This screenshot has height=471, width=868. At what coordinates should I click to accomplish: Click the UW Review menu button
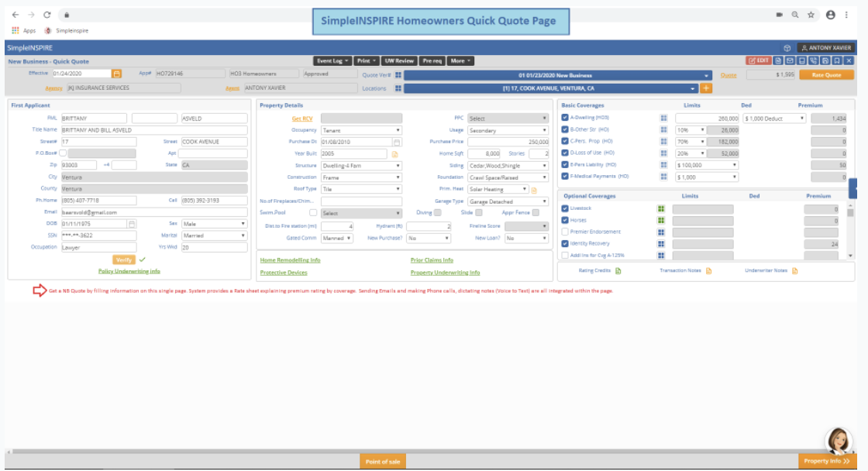click(399, 61)
